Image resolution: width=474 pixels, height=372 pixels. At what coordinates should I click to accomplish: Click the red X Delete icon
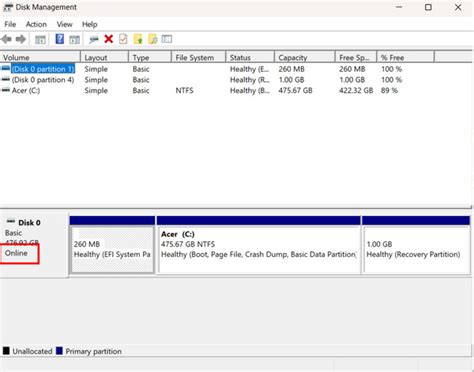click(109, 39)
